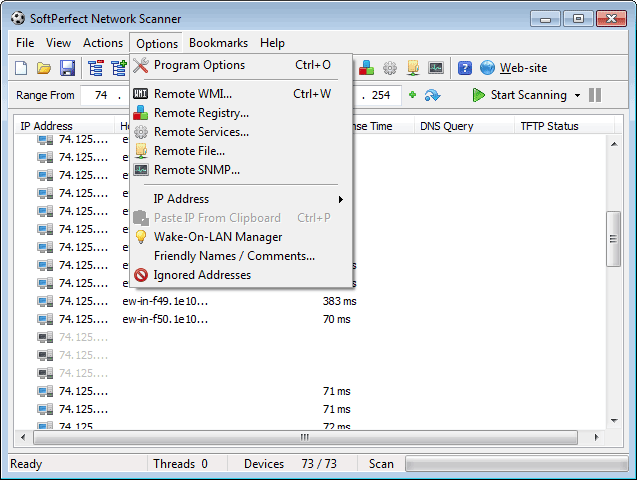Select Remote WMI... menu entry

(x=241, y=94)
